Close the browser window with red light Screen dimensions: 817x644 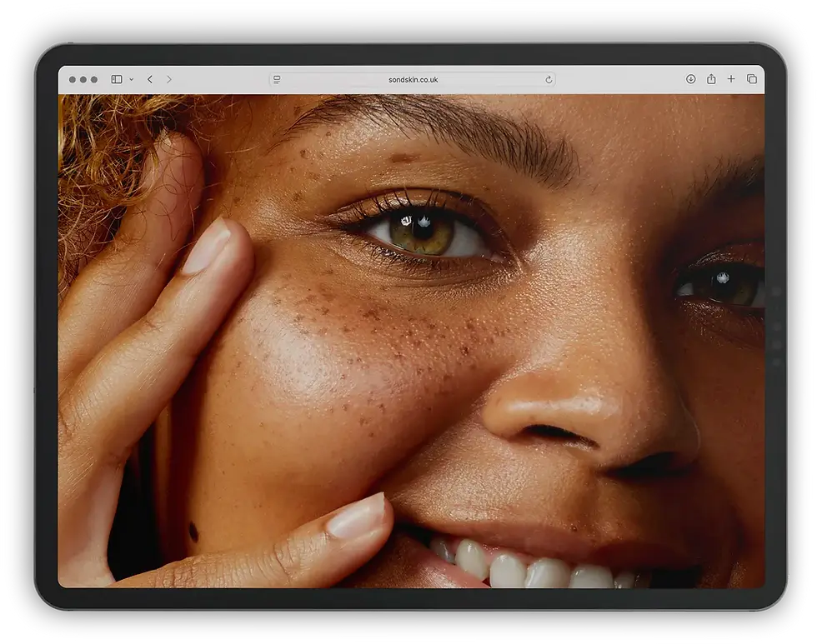click(x=73, y=80)
